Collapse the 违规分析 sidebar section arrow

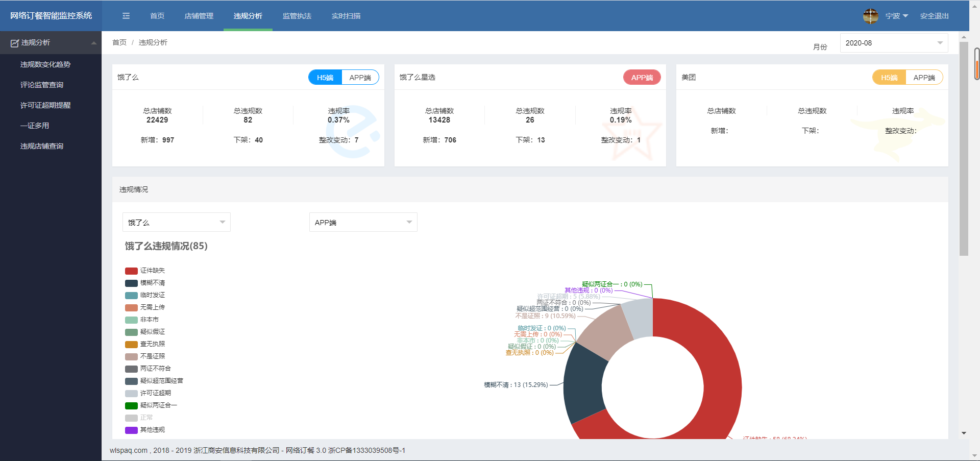[x=94, y=43]
